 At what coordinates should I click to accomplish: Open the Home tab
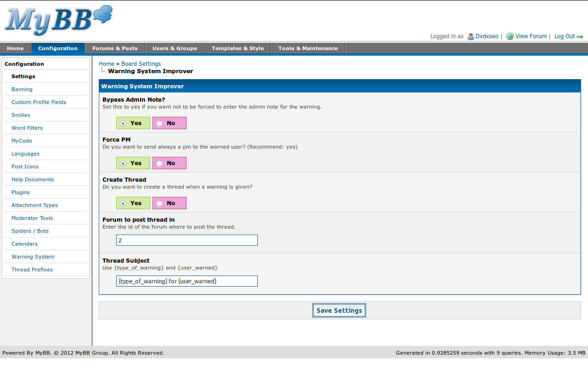tap(15, 48)
